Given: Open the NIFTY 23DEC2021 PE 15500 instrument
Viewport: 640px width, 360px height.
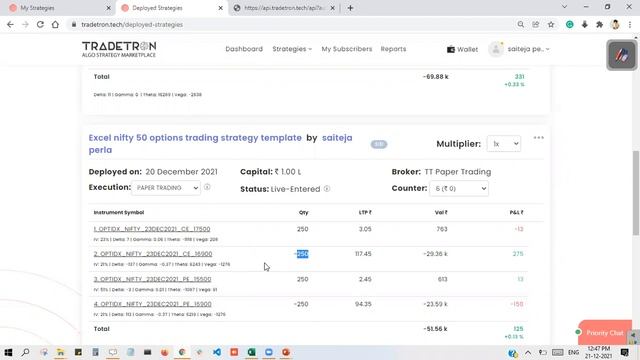Looking at the screenshot, I should coord(152,279).
